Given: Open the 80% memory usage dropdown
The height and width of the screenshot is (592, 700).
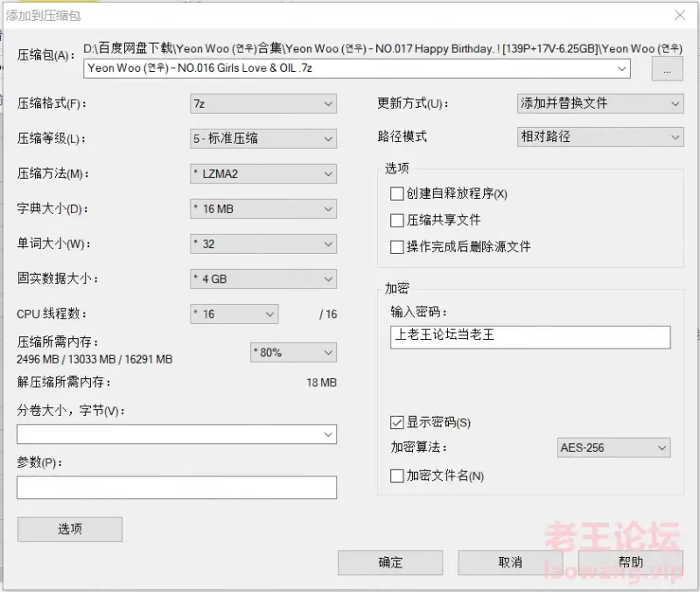Looking at the screenshot, I should point(293,353).
